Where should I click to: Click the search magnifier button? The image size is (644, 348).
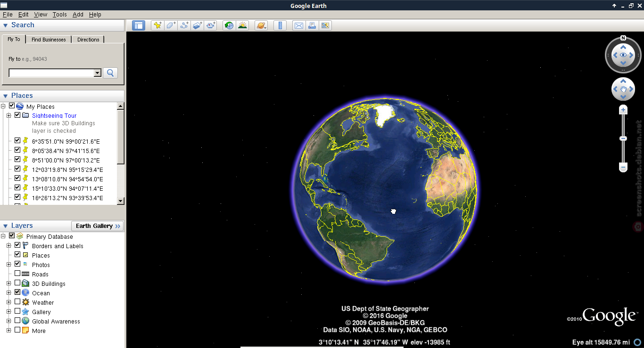click(x=110, y=73)
